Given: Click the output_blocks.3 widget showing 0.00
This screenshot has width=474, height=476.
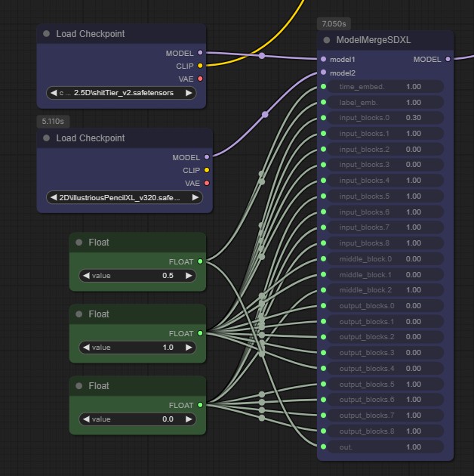Looking at the screenshot, I should [386, 353].
